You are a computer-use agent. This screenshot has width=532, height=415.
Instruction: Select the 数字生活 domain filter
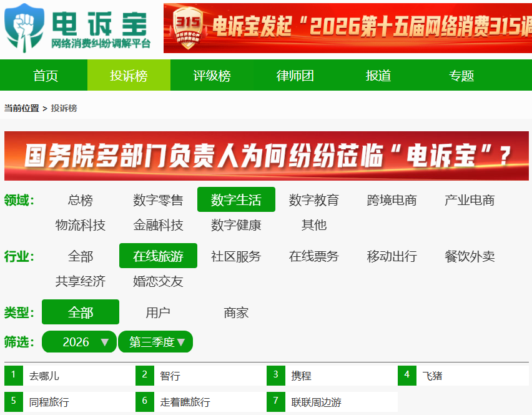tap(236, 200)
